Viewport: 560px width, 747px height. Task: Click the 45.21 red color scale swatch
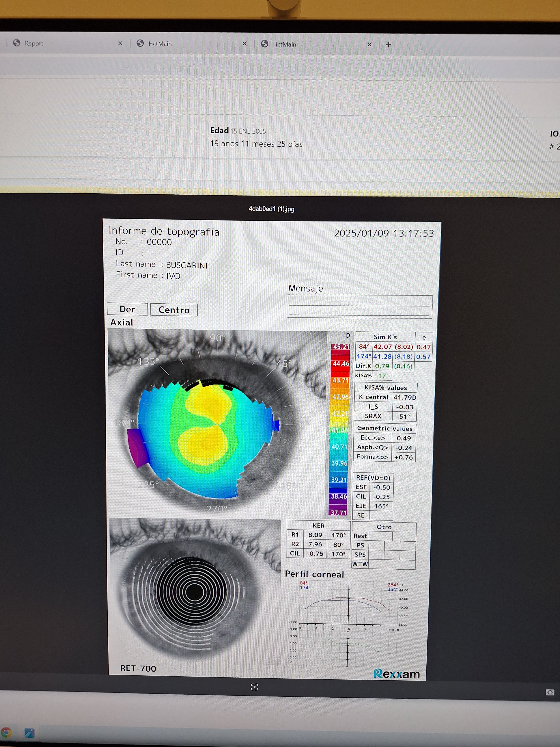pyautogui.click(x=341, y=347)
